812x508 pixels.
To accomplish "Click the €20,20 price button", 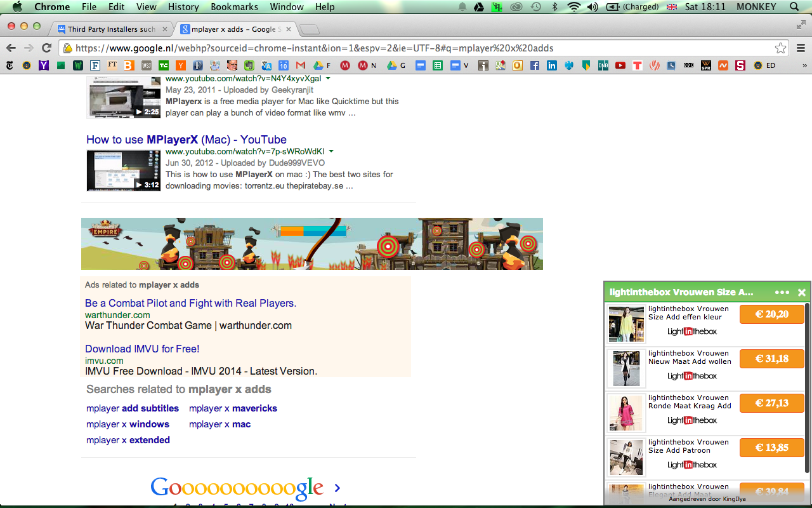I will [x=772, y=314].
